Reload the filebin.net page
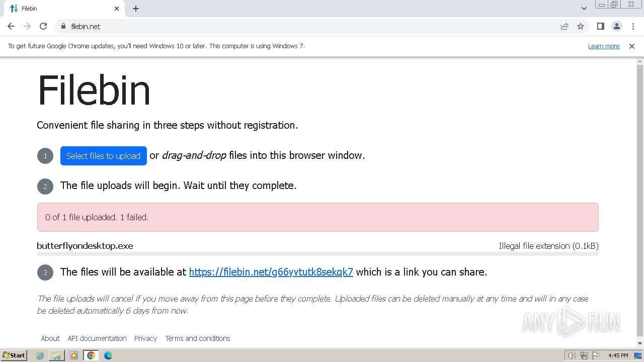The image size is (644, 362). tap(43, 26)
